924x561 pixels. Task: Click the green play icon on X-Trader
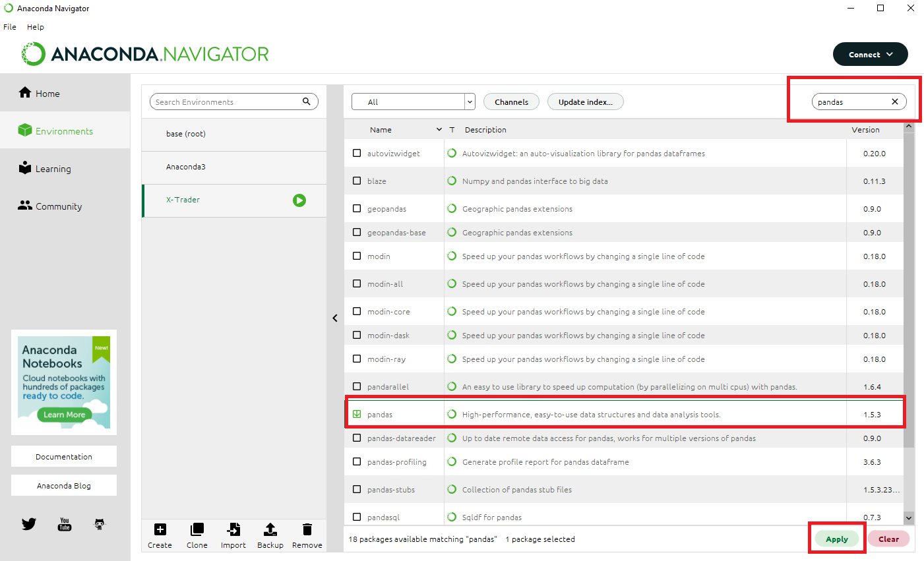pos(299,200)
